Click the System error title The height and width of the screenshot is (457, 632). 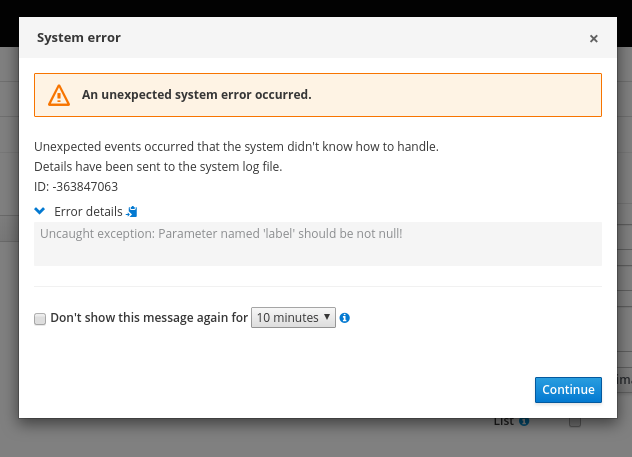tap(79, 38)
